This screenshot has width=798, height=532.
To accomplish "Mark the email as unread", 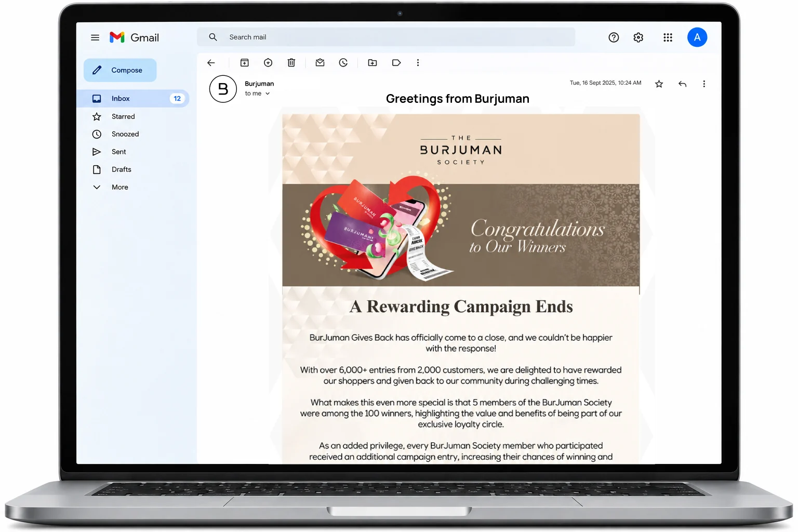I will coord(320,63).
